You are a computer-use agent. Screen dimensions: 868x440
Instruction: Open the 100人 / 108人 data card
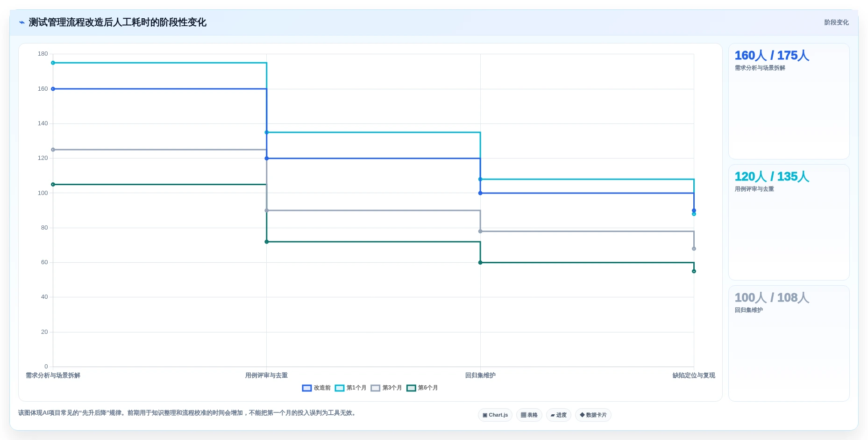[789, 344]
